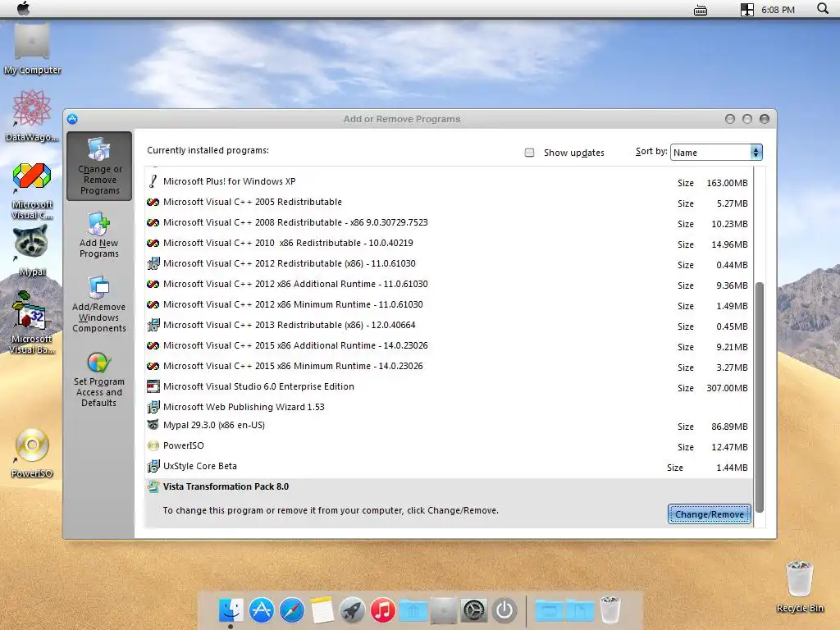Open the Mypal desktop shortcut
Screen dimensions: 840x630
pyautogui.click(x=32, y=251)
